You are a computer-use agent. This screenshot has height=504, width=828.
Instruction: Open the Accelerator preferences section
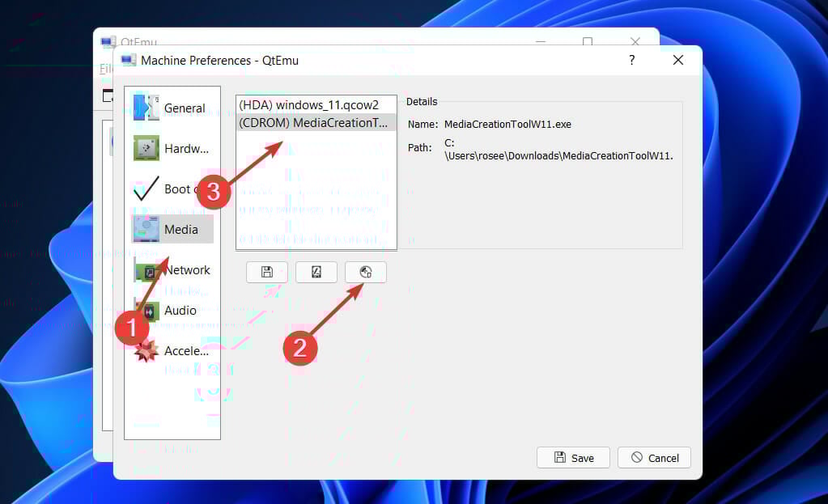pyautogui.click(x=172, y=350)
